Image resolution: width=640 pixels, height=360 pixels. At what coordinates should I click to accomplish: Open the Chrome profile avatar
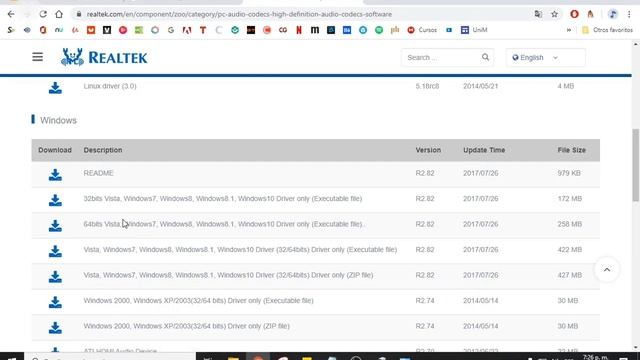click(613, 14)
